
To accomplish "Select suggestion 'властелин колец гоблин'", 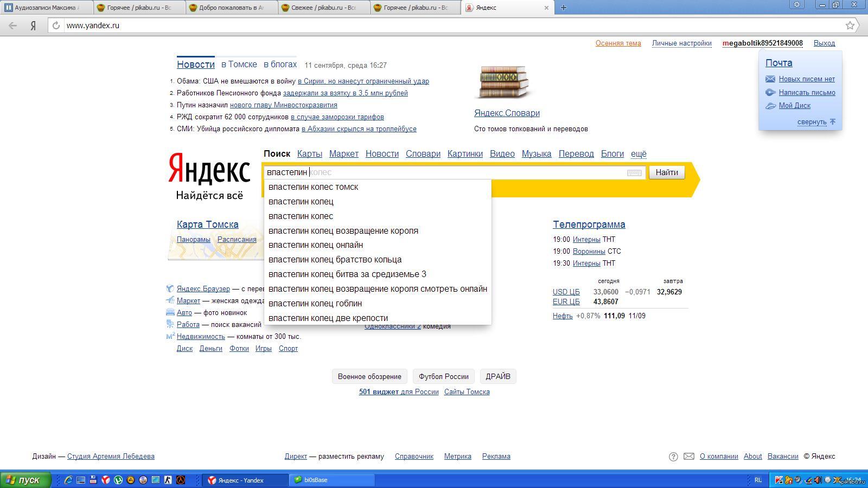I will (315, 304).
